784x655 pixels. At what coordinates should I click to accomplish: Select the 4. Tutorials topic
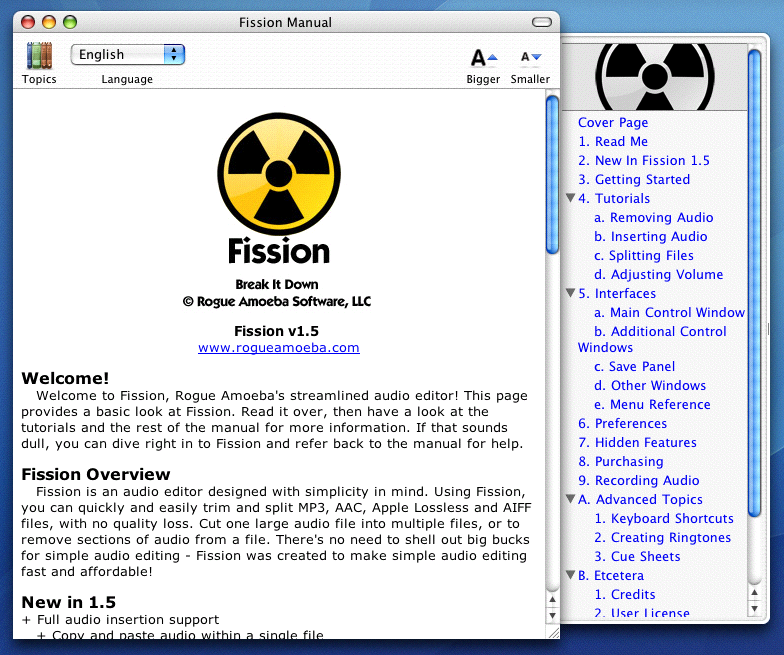pyautogui.click(x=614, y=198)
